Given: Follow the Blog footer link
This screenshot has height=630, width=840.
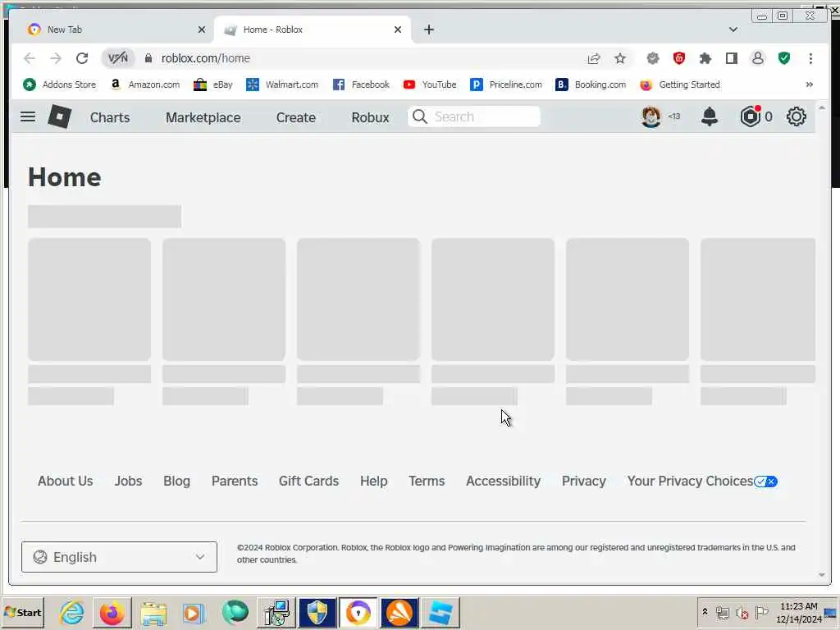Looking at the screenshot, I should pyautogui.click(x=177, y=481).
